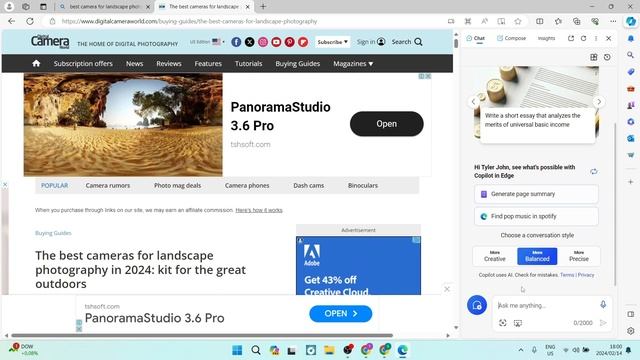
Task: Click Open button in PanoramaStudio ad
Action: coord(387,124)
